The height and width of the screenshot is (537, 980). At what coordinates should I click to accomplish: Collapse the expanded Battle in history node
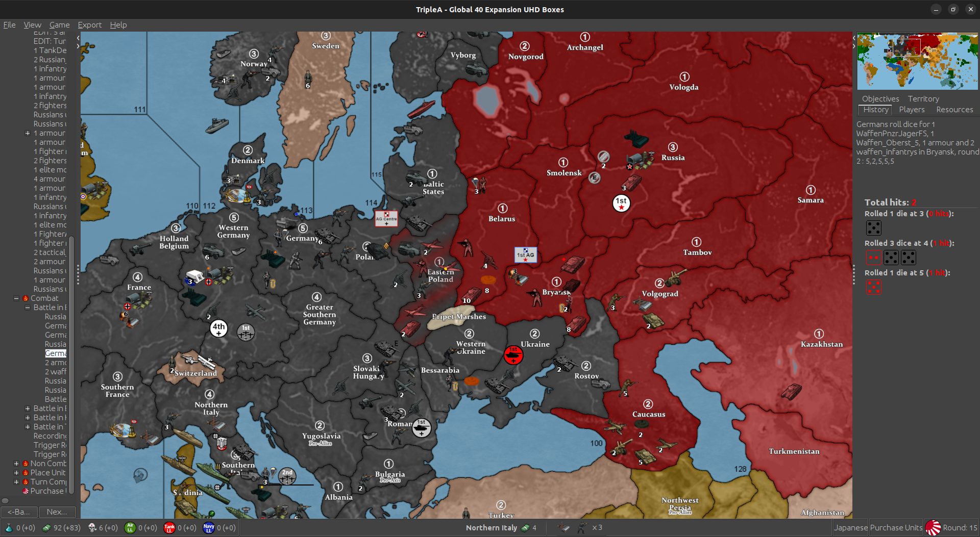tap(28, 308)
